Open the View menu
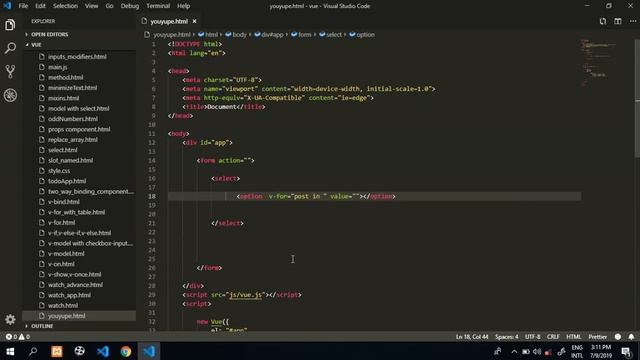The height and width of the screenshot is (360, 640). (x=91, y=6)
